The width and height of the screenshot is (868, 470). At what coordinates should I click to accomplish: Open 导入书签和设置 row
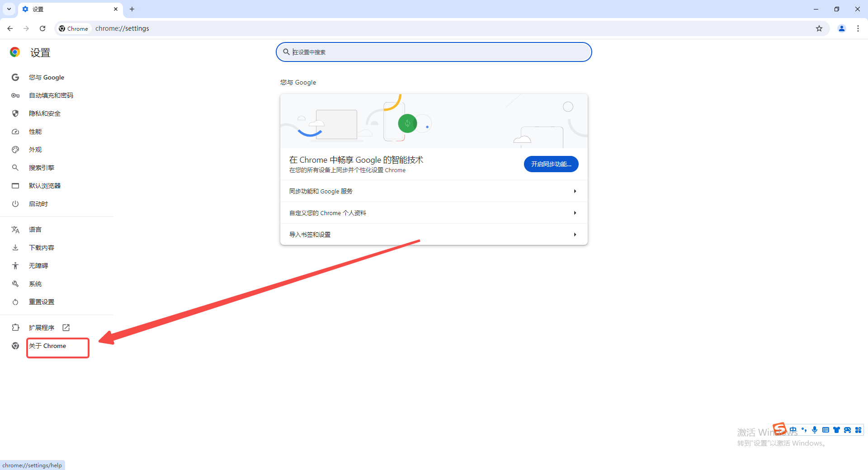[434, 235]
